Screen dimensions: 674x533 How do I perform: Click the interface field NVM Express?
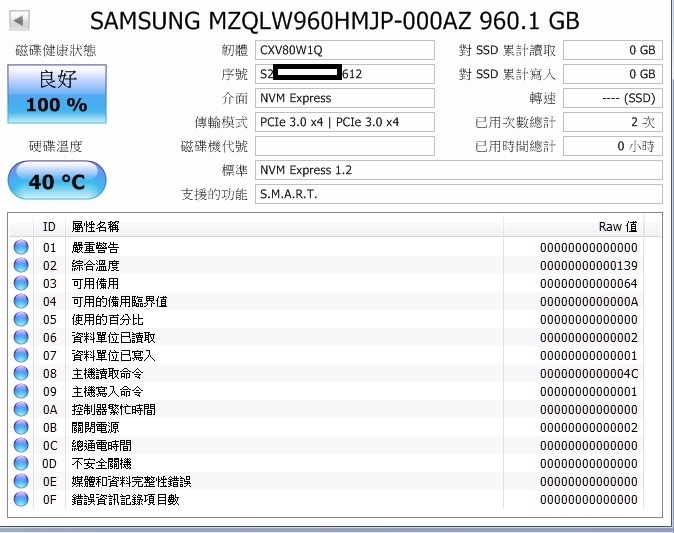[345, 98]
